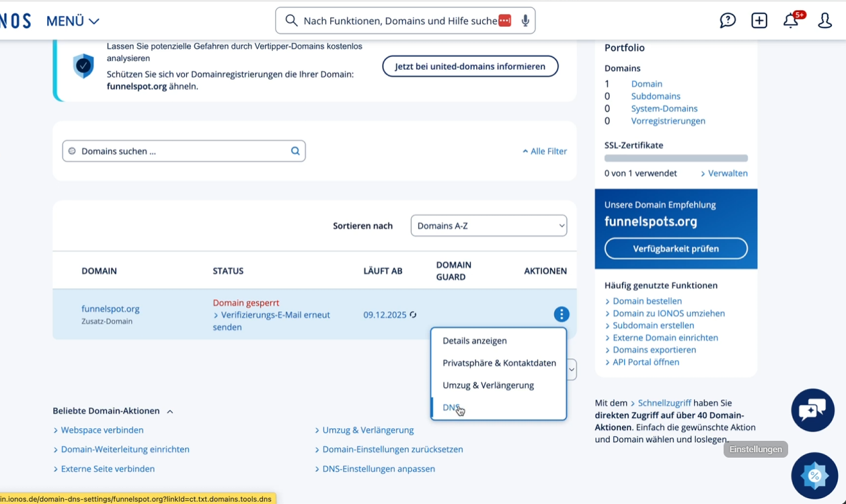Open the Domains A-Z sort dropdown
Image resolution: width=846 pixels, height=504 pixels.
(489, 226)
